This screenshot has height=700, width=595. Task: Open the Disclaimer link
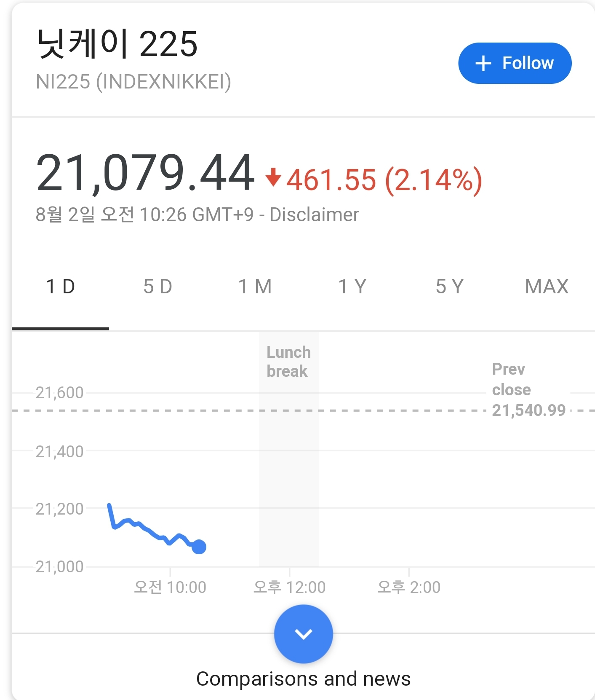pyautogui.click(x=314, y=215)
